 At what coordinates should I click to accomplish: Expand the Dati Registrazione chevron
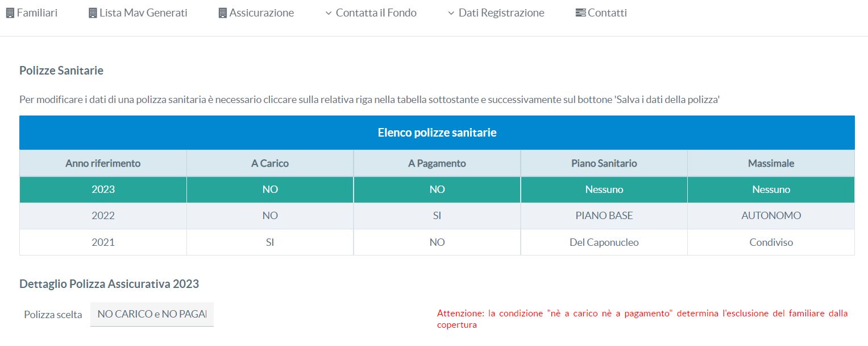(451, 13)
